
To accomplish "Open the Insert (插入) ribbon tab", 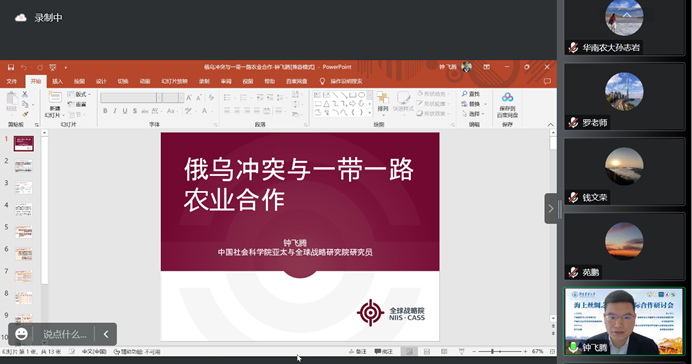I will [57, 81].
